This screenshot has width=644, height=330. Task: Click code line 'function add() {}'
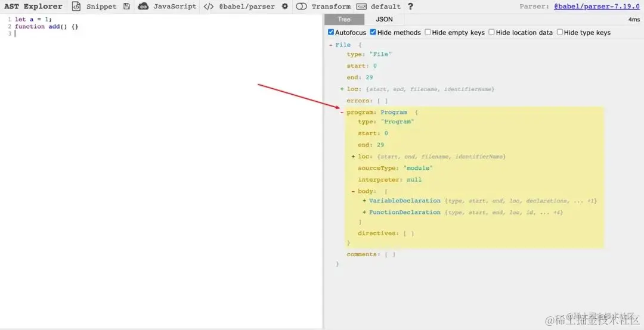tap(47, 26)
